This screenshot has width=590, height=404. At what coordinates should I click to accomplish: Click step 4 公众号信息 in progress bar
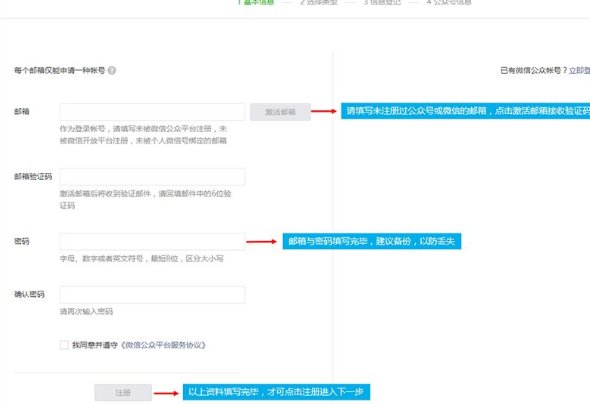[449, 2]
